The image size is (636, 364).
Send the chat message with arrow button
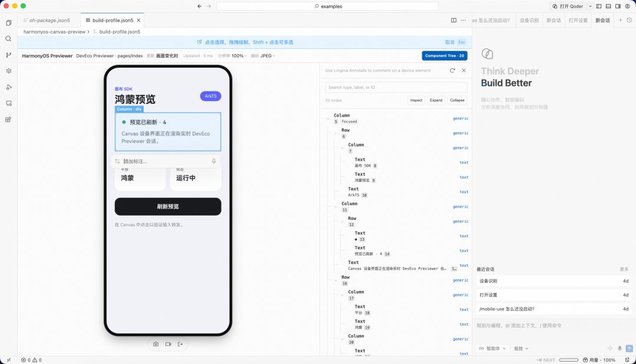coord(629,349)
